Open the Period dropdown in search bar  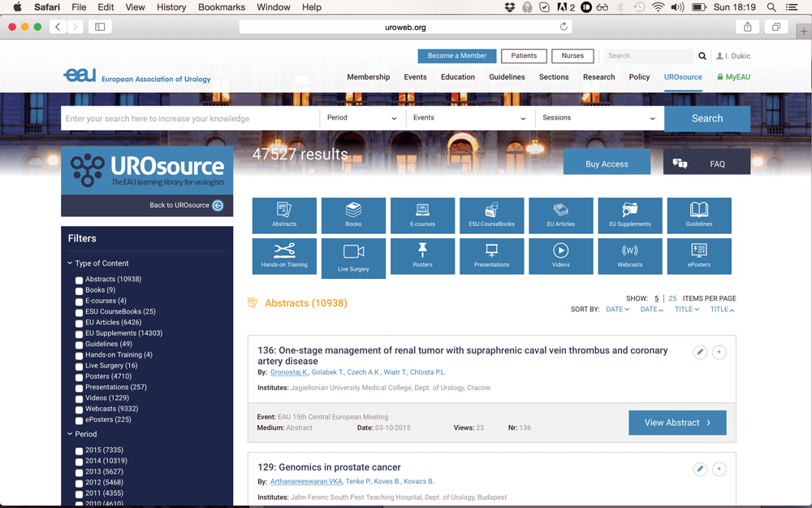pos(361,118)
